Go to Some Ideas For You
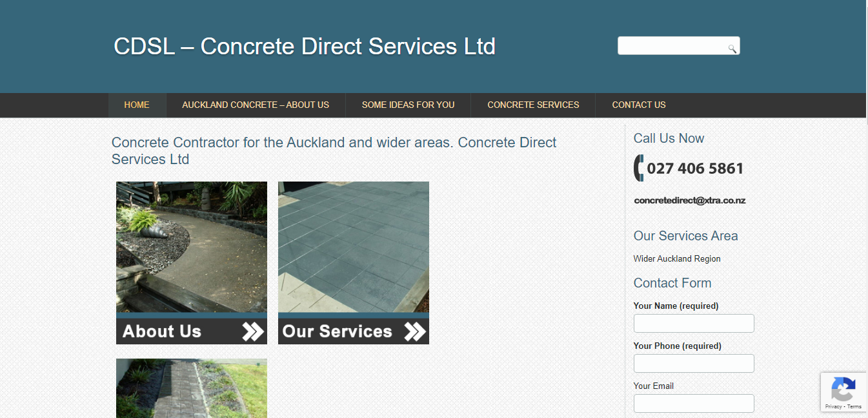 coord(408,105)
